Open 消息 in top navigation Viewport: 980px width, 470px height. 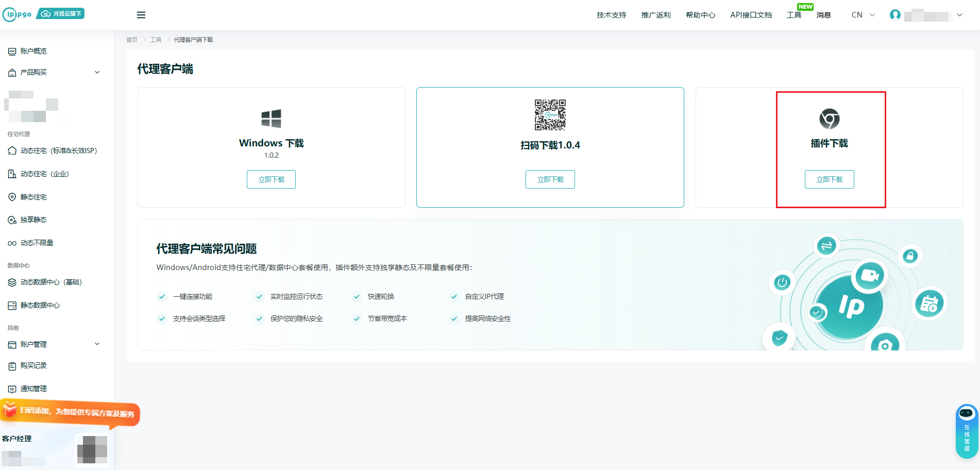click(x=823, y=15)
